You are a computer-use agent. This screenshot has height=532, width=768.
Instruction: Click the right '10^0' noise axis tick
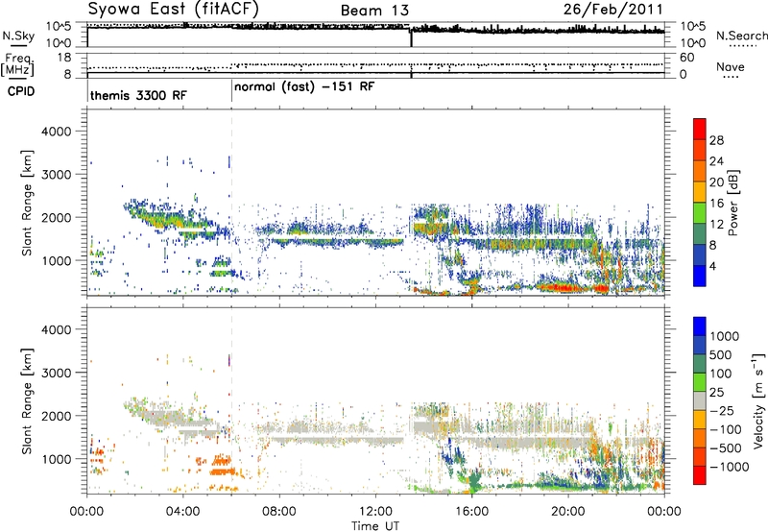coord(693,43)
